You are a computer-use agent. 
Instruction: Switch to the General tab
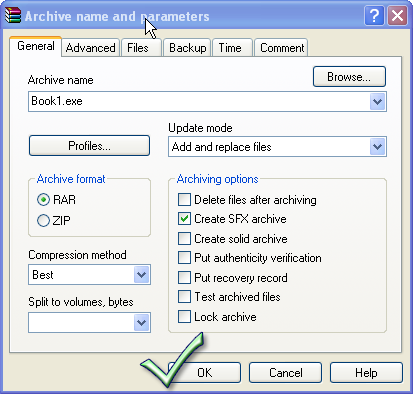[x=36, y=46]
